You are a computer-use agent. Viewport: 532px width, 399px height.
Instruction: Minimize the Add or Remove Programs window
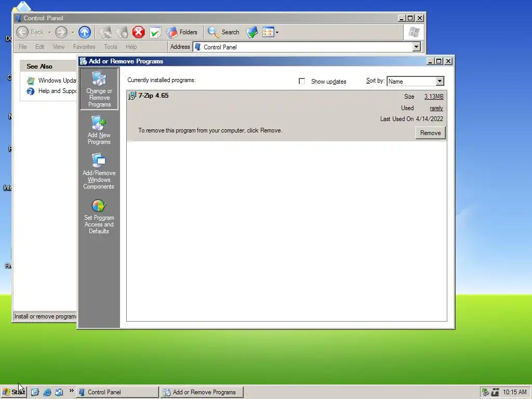430,61
